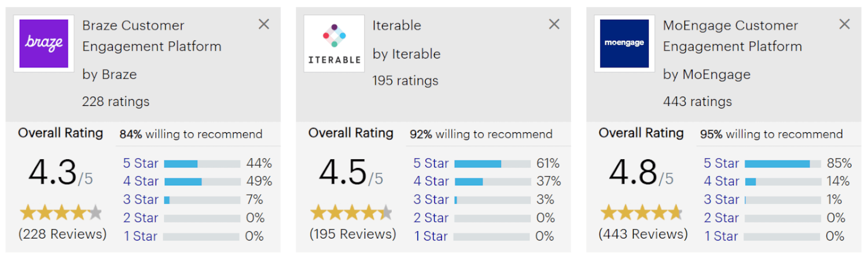Remove the Braze comparison card
The width and height of the screenshot is (868, 256).
pyautogui.click(x=264, y=24)
